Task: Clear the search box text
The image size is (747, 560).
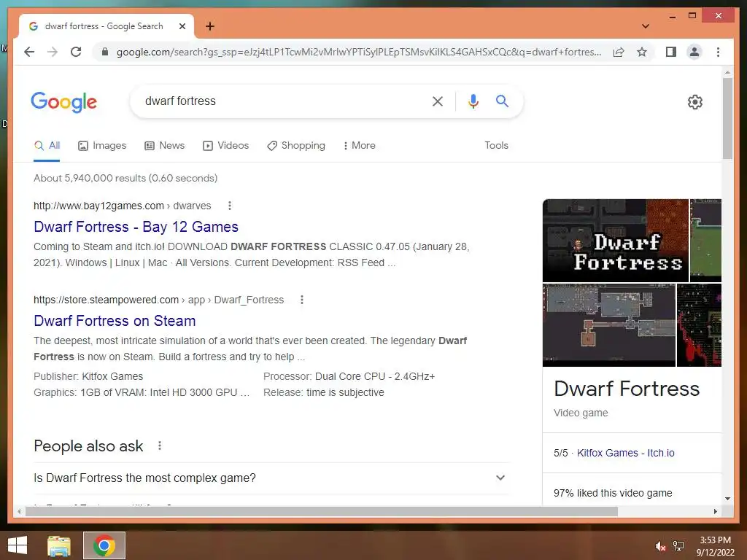Action: [438, 101]
